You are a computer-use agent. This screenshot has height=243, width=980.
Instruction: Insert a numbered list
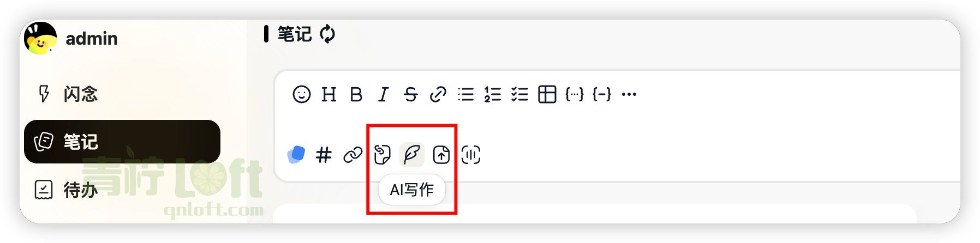click(x=493, y=94)
